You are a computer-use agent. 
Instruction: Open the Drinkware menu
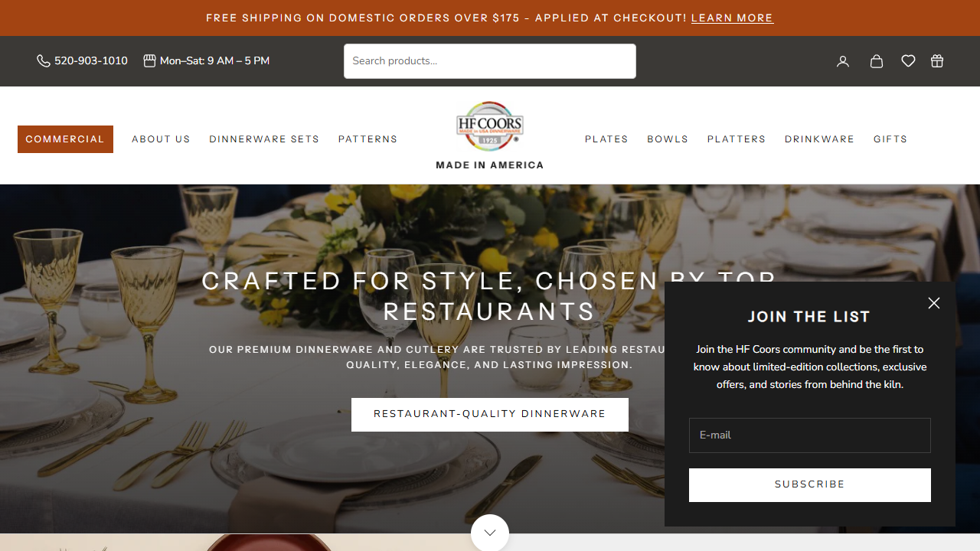[819, 139]
